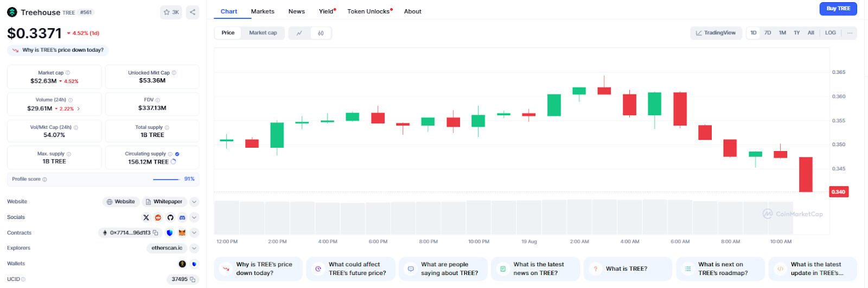Open the Whitepaper link
This screenshot has width=868, height=288.
tap(164, 202)
